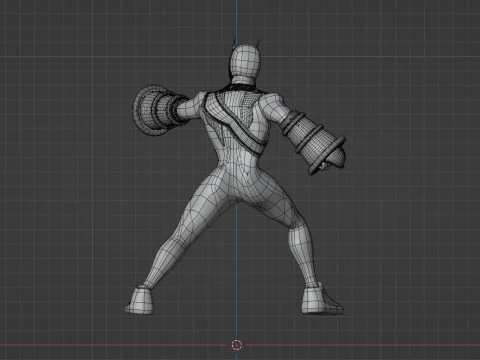Select the left shoe mesh
Screen dimensions: 480x360
[x=140, y=300]
